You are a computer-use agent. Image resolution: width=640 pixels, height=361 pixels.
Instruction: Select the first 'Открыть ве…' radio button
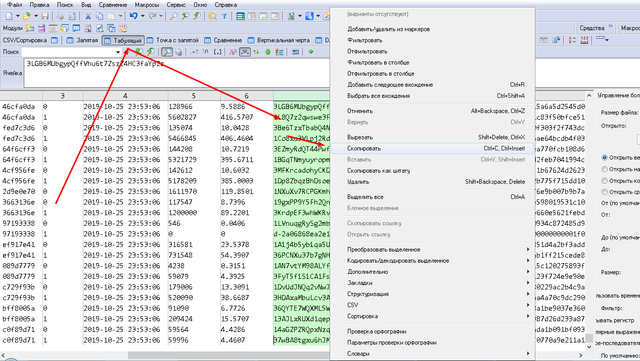pos(604,157)
